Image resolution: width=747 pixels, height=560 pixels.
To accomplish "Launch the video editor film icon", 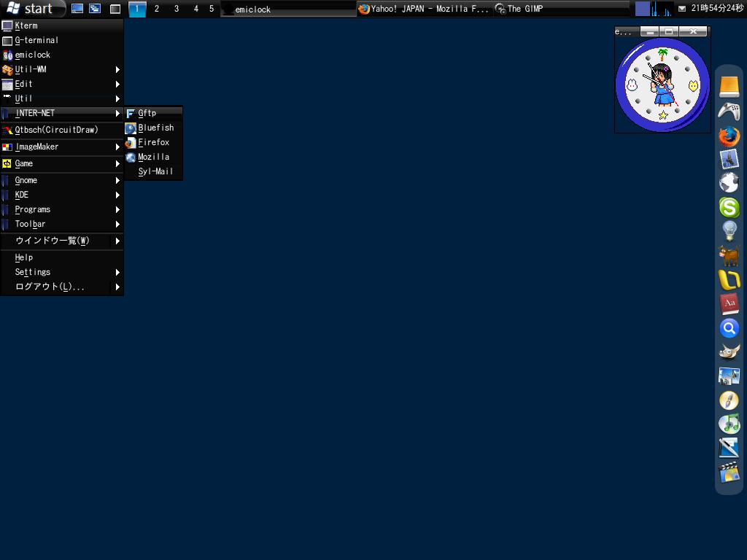I will 729,472.
